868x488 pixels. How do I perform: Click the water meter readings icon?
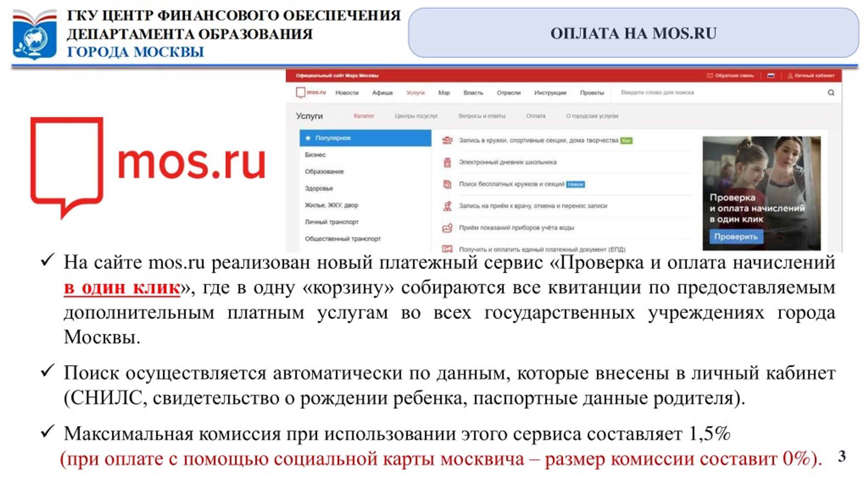tap(447, 228)
